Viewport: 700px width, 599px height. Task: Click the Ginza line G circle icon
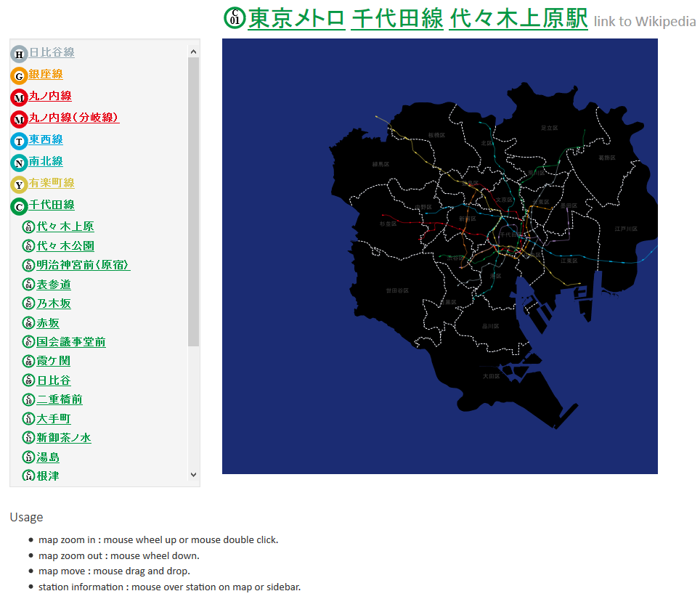pyautogui.click(x=19, y=76)
